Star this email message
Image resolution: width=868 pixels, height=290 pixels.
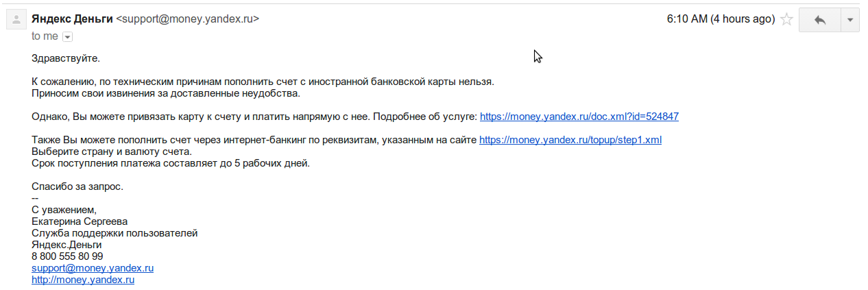(786, 20)
